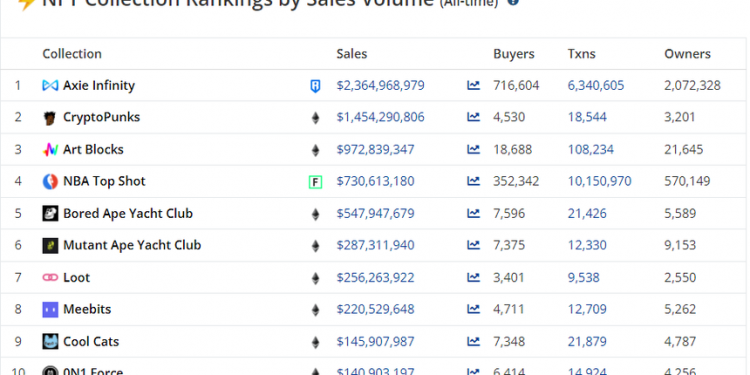750x375 pixels.
Task: Click the info help icon beside All-time
Action: (513, 2)
